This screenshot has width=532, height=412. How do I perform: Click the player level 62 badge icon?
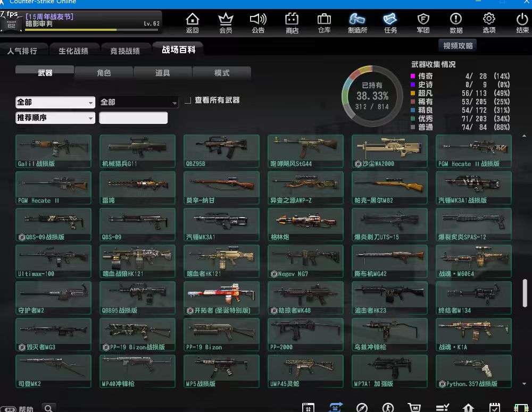click(x=11, y=24)
